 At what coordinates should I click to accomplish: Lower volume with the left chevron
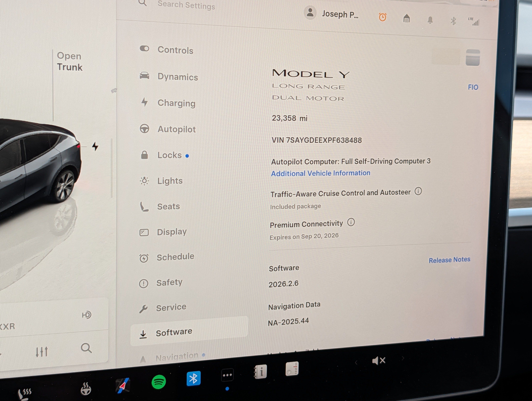(x=356, y=362)
